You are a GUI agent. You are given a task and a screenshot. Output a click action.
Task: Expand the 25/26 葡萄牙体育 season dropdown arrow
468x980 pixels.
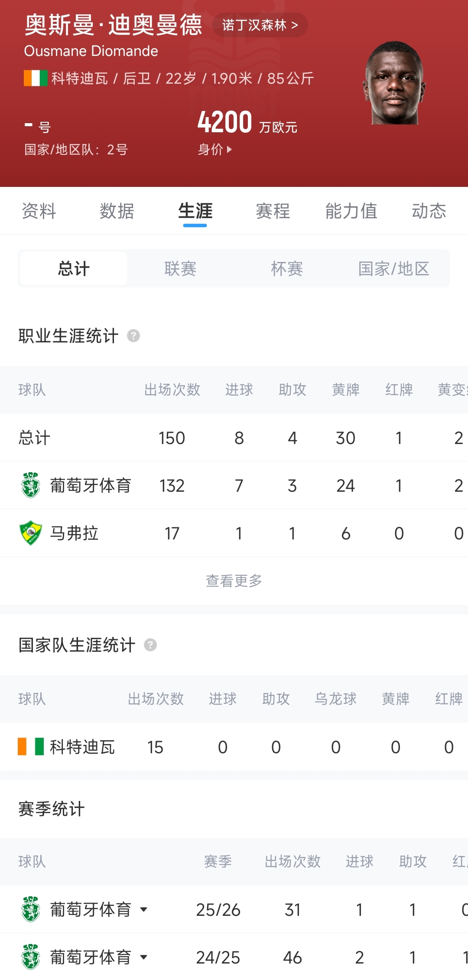click(144, 909)
